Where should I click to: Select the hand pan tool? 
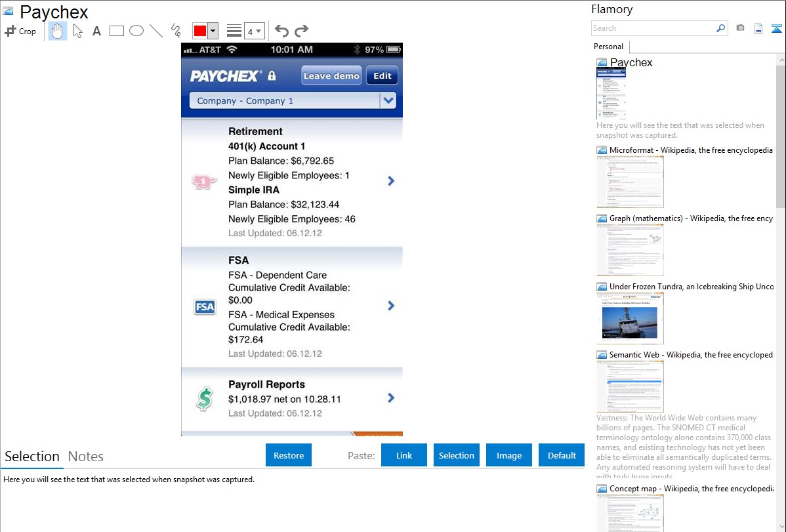coord(58,31)
